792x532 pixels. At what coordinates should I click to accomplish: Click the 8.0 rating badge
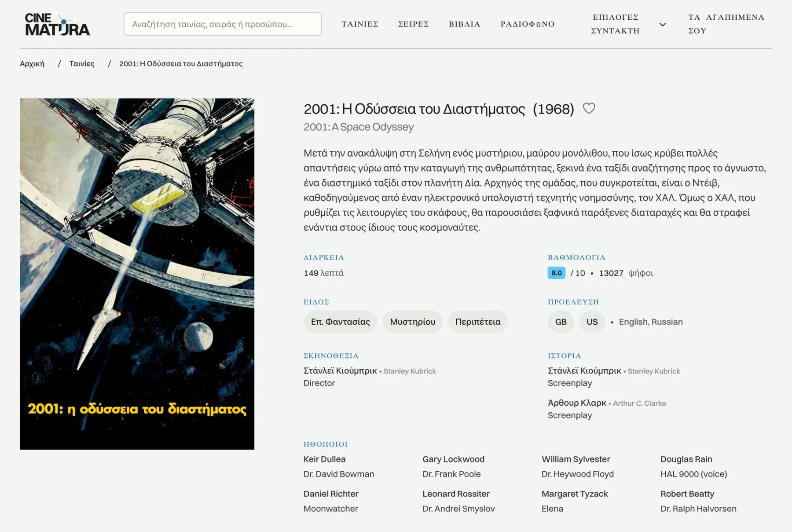click(557, 273)
